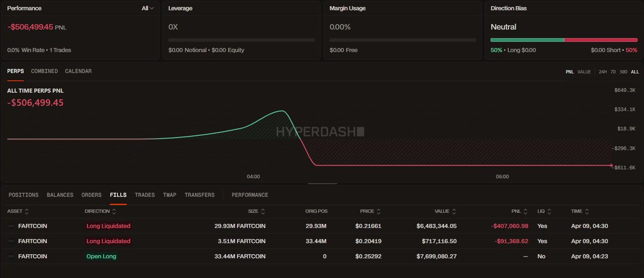
Task: Sort fills using the PRICE column arrows
Action: tap(378, 211)
